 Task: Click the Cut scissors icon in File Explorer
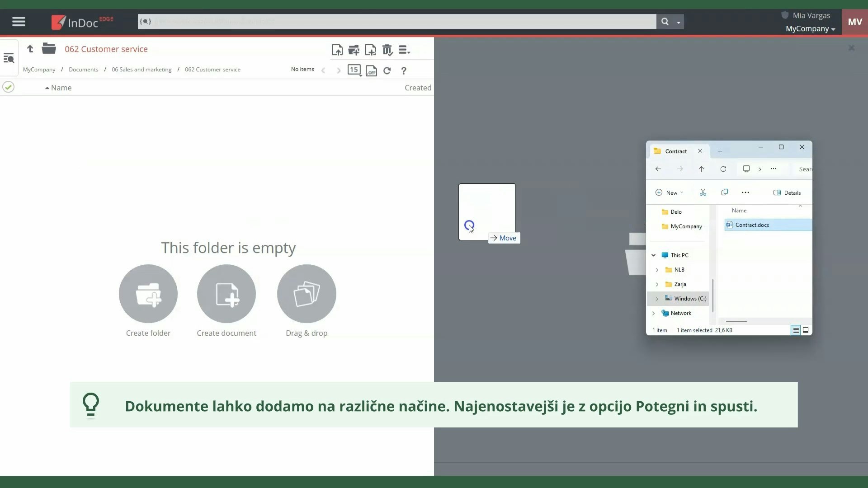(x=703, y=192)
